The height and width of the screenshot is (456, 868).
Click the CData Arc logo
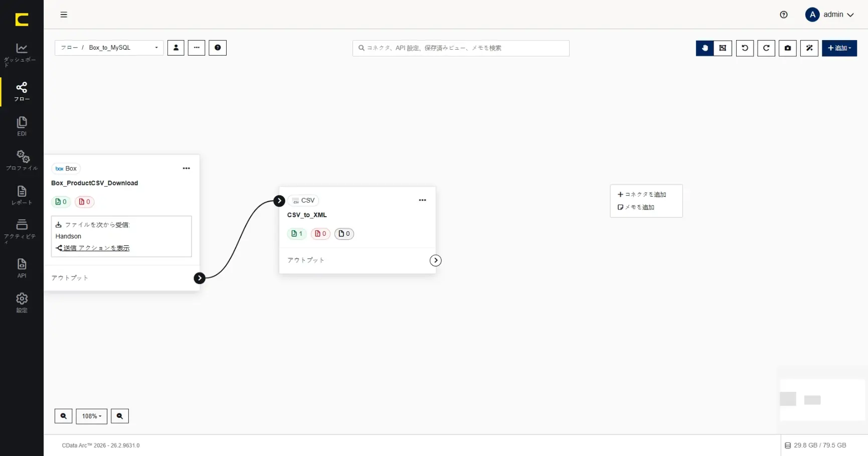coord(22,20)
